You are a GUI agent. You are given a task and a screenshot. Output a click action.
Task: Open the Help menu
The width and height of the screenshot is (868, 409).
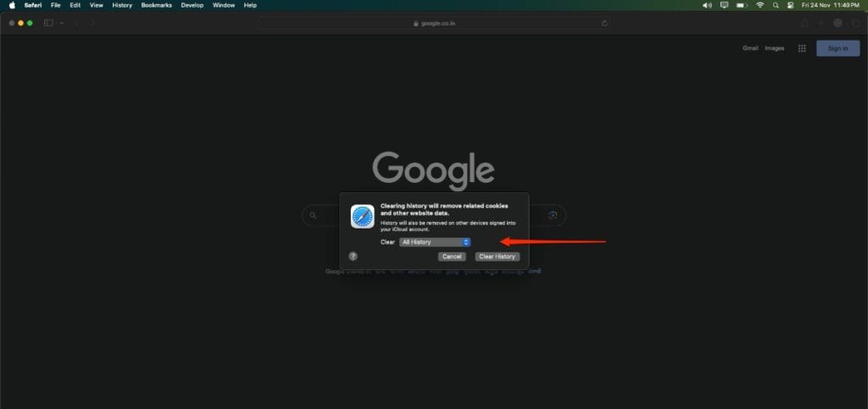tap(250, 5)
